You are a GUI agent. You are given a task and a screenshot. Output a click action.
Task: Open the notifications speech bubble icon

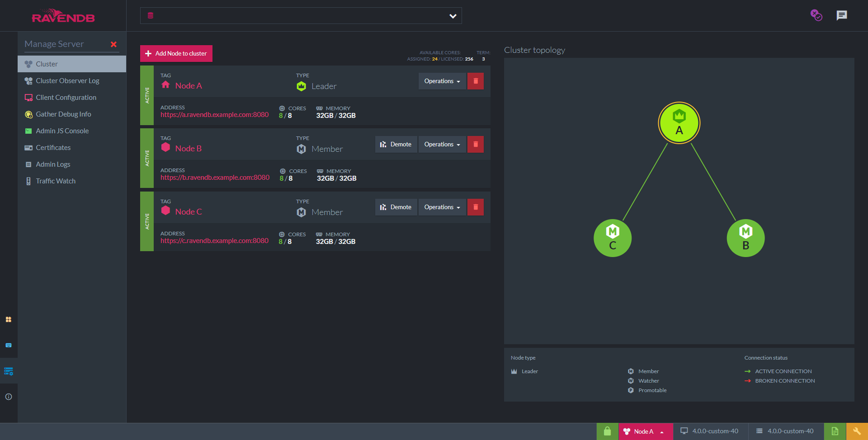click(841, 15)
